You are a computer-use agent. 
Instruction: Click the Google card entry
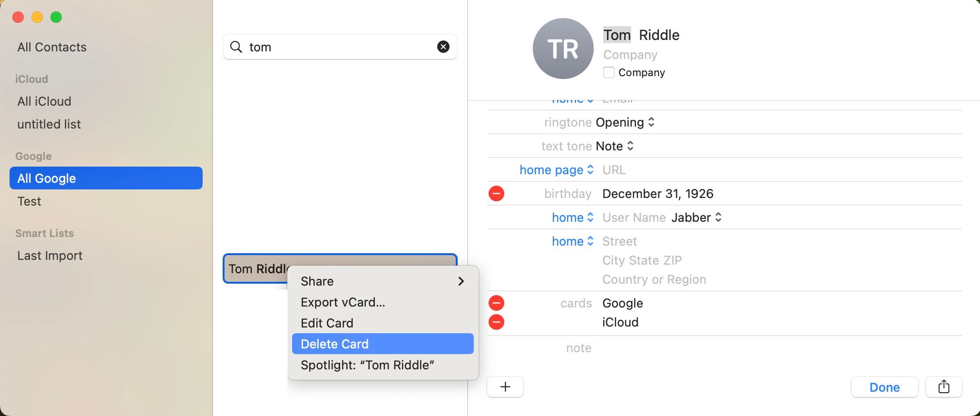[x=622, y=303]
